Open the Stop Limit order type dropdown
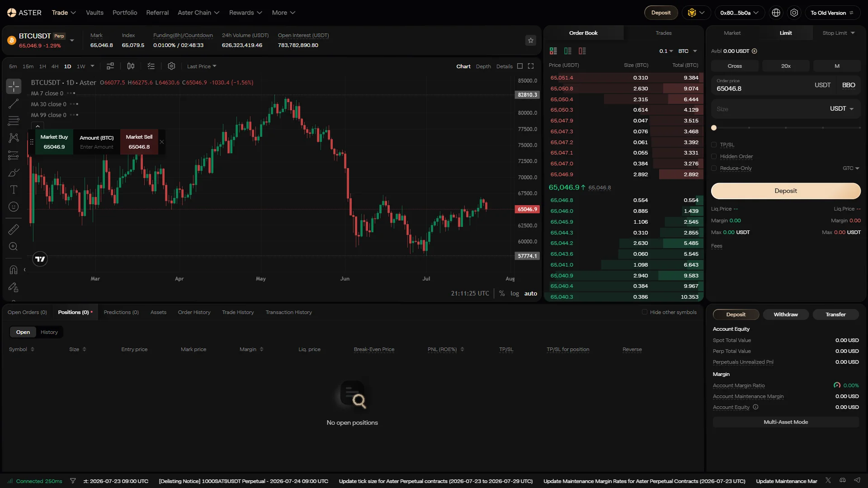The image size is (868, 488). 839,33
